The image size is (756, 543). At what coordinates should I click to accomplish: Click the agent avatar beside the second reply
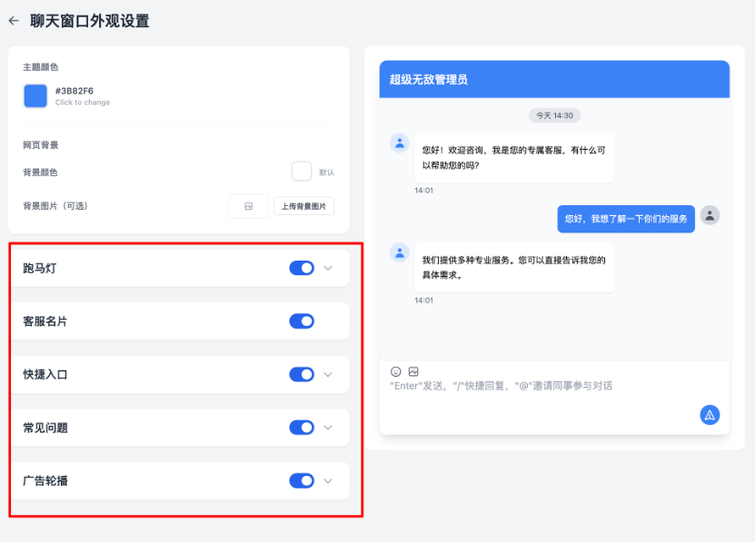[x=399, y=253]
